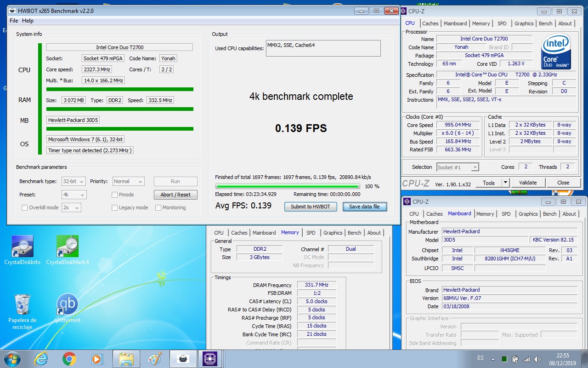Select the qBittorrent desktop shortcut
This screenshot has width=588, height=368.
click(68, 308)
